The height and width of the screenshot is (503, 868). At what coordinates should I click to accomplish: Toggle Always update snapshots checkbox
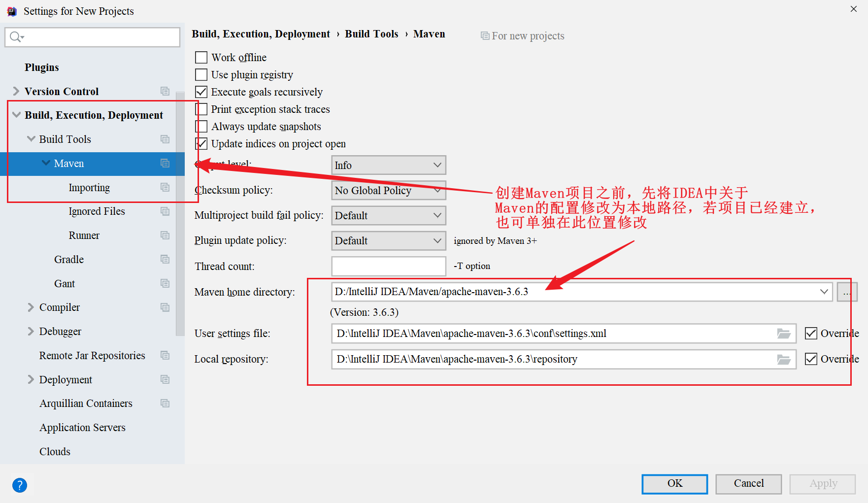(201, 127)
